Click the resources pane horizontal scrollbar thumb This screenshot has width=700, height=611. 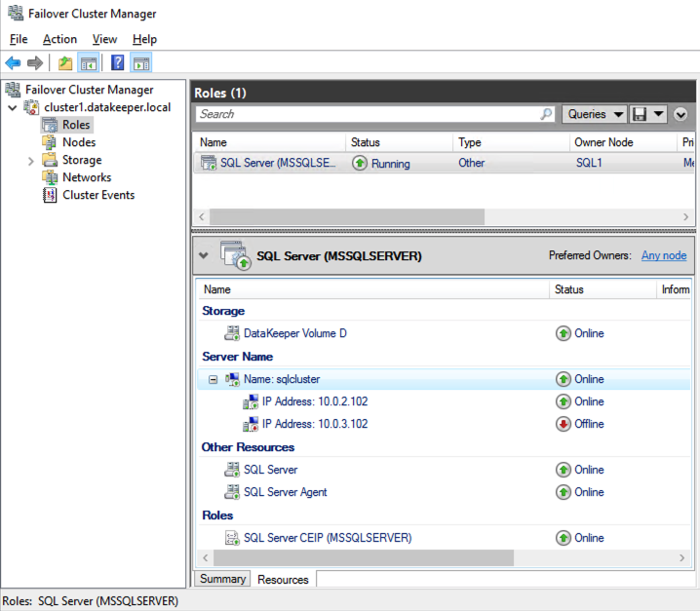(364, 557)
